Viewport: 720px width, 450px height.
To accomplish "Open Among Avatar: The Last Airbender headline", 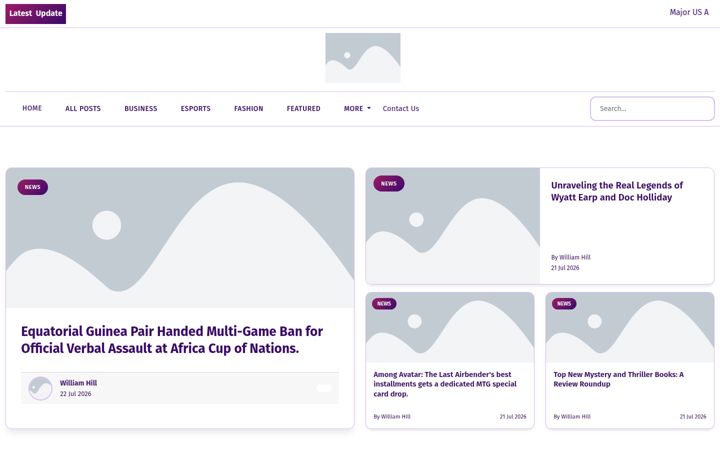I will coord(445,384).
